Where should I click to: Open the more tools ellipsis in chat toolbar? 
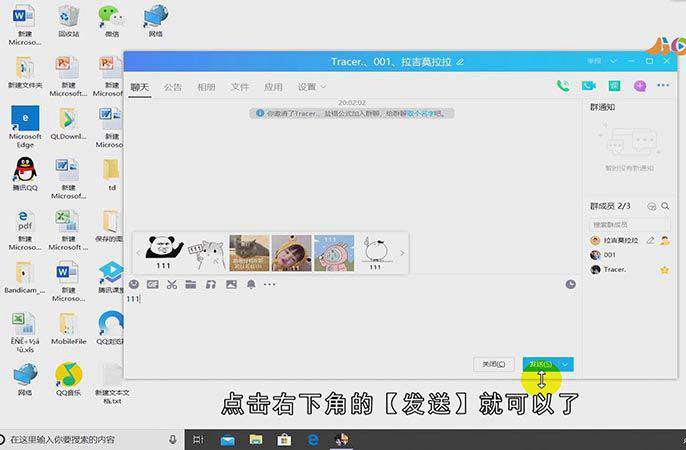[x=270, y=285]
